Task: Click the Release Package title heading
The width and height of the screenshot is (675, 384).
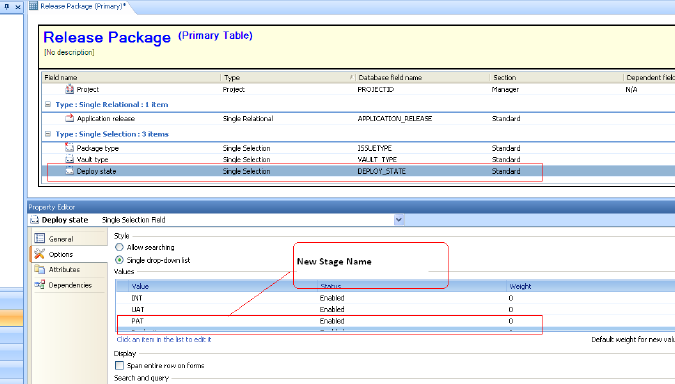Action: point(107,37)
